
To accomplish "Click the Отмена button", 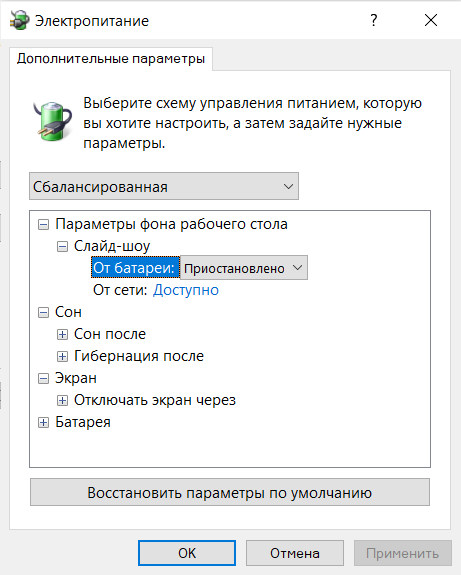I will coord(295,553).
